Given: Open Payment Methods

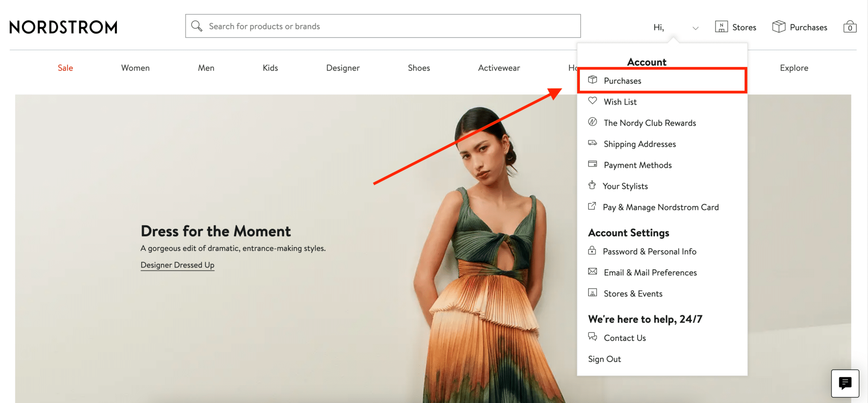Looking at the screenshot, I should click(637, 166).
